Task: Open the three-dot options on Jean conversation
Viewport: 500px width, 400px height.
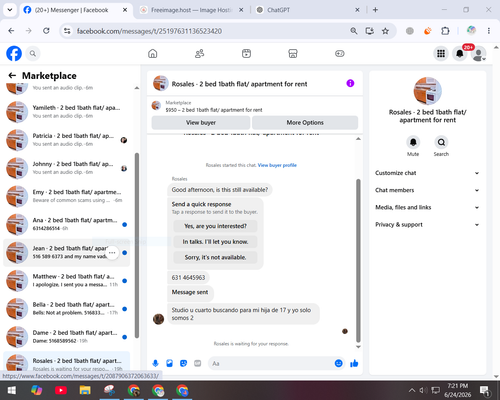Action: click(112, 253)
